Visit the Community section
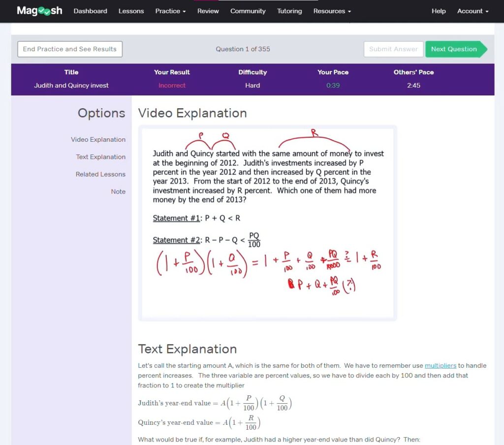The image size is (504, 445). click(248, 11)
